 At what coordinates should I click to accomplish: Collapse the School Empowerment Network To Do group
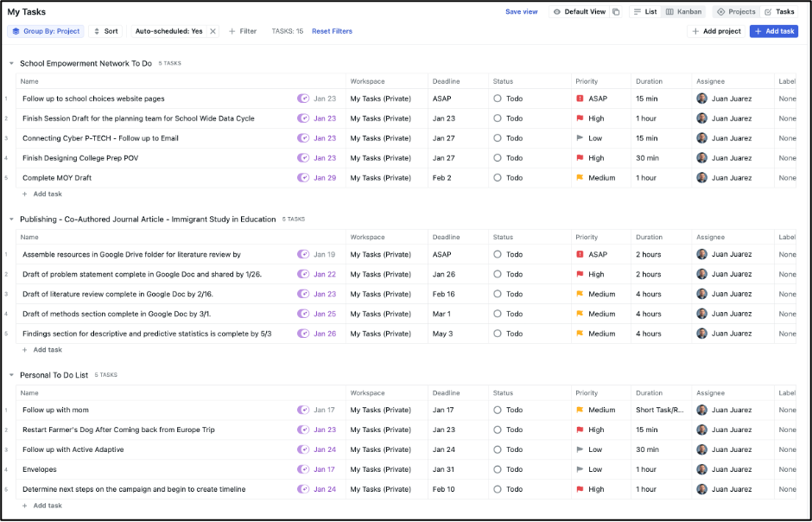[11, 63]
